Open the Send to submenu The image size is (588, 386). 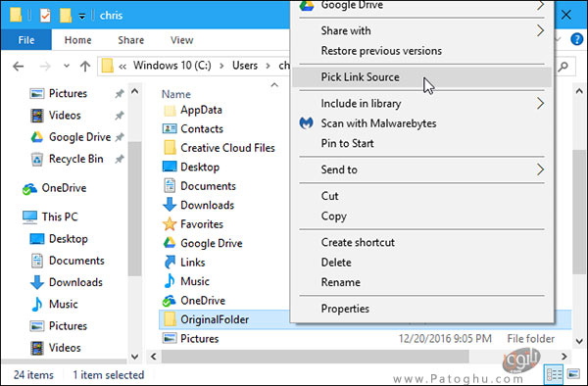click(422, 169)
